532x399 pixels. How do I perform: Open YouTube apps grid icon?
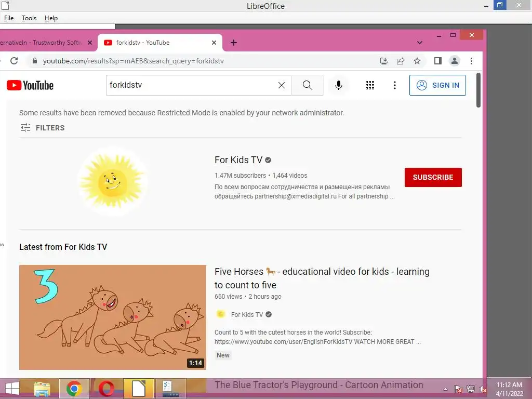click(370, 85)
